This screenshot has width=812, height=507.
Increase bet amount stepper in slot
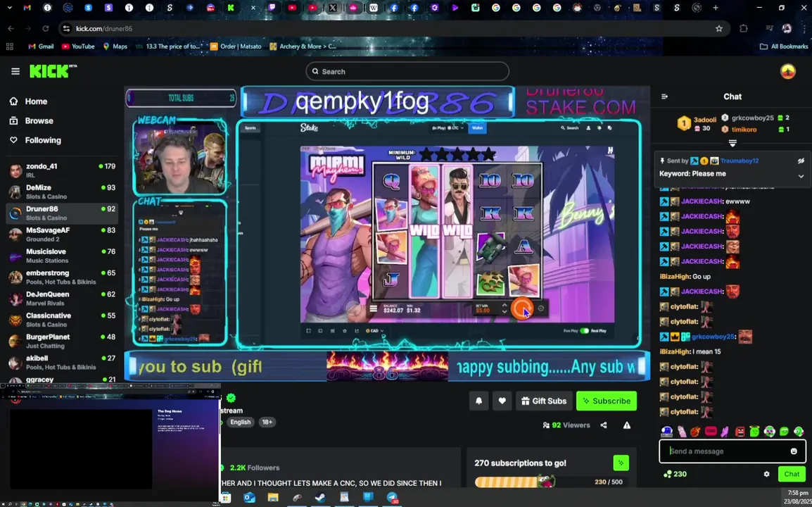[505, 306]
